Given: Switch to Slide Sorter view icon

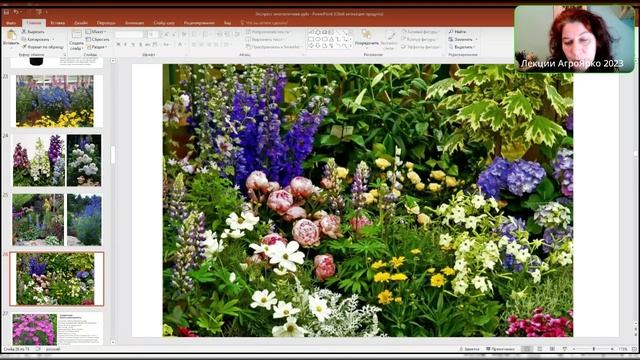Looking at the screenshot, I should tap(540, 349).
